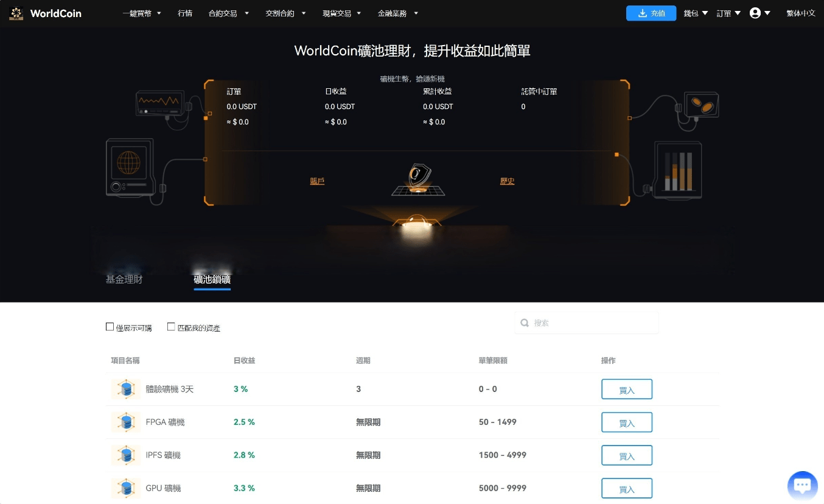
Task: Open the user account avatar icon
Action: pos(755,13)
